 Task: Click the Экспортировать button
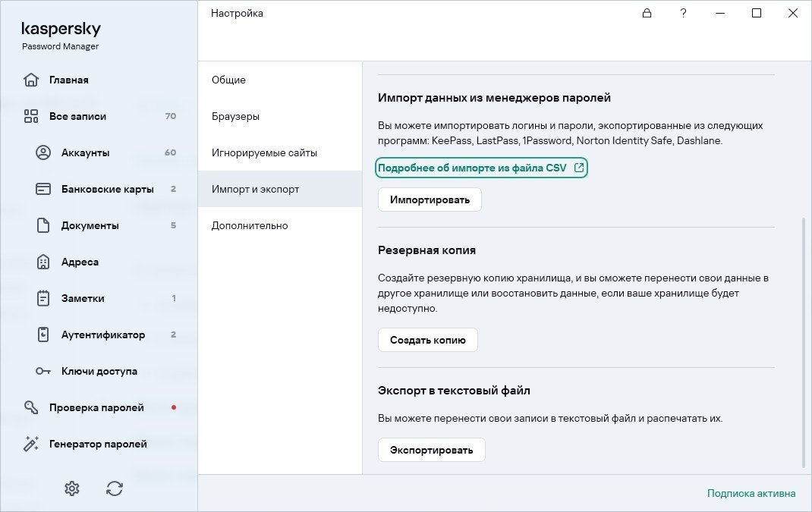[431, 450]
